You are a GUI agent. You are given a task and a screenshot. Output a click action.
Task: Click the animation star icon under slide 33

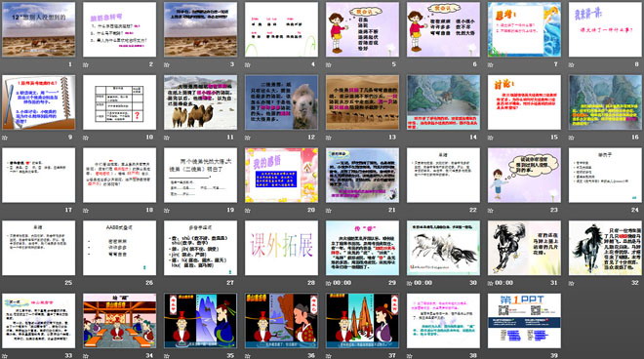tap(5, 355)
